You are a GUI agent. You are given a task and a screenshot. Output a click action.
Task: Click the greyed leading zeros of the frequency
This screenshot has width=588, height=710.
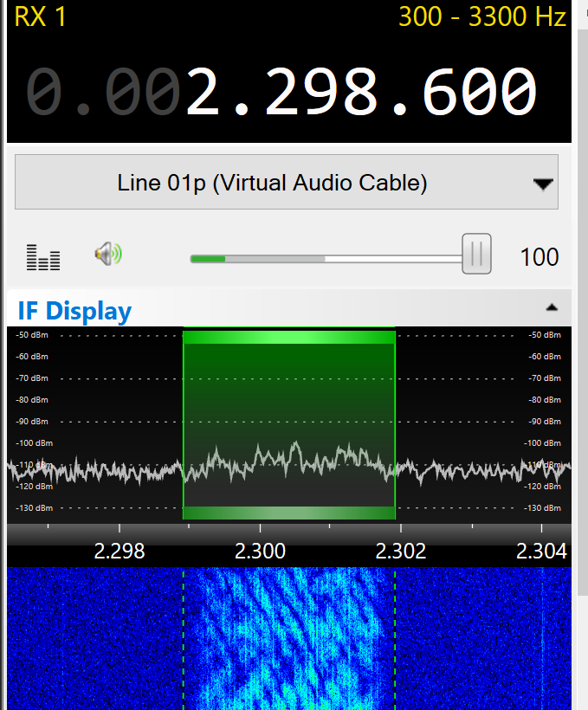103,91
